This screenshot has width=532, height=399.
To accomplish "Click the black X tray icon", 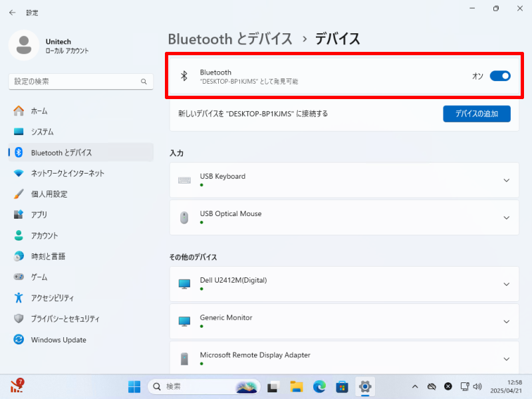I will pos(448,386).
